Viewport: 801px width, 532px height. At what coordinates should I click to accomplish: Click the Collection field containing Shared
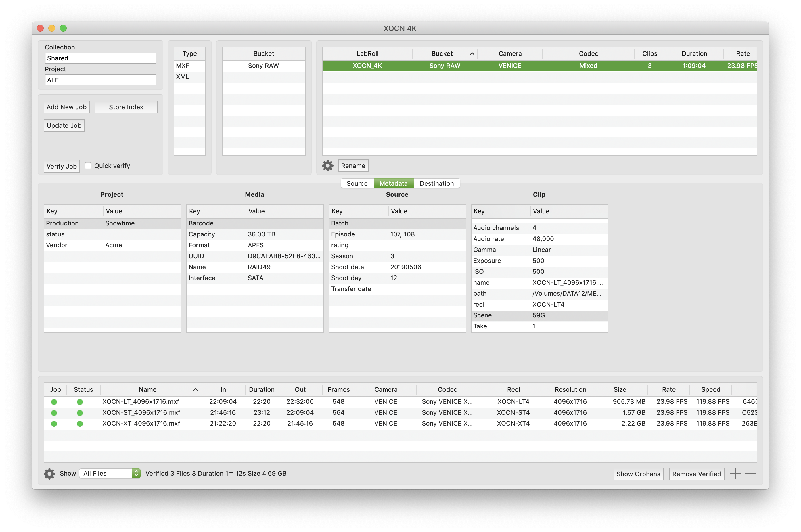click(100, 58)
